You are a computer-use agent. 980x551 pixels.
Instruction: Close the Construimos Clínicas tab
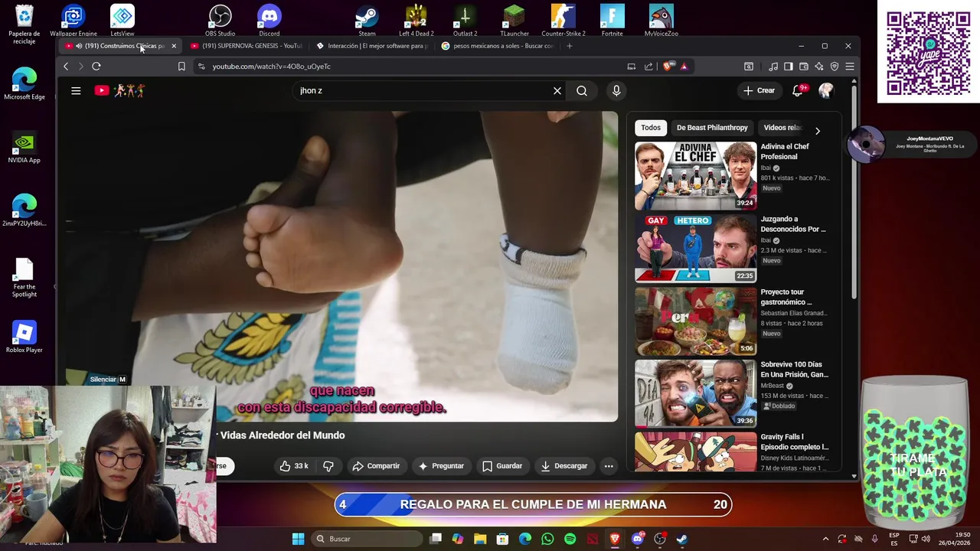point(174,46)
